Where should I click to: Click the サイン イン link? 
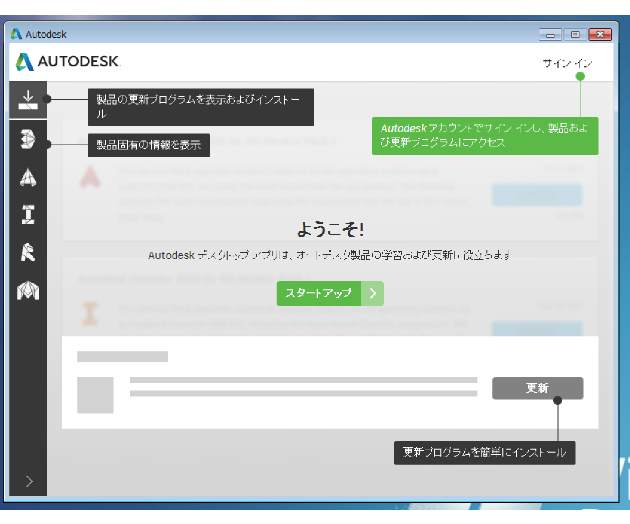(x=567, y=63)
